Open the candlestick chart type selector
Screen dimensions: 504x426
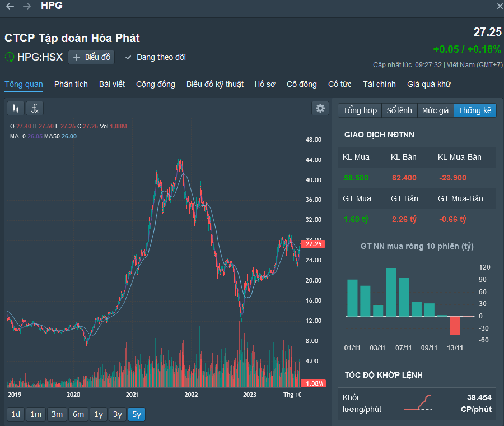tap(16, 108)
